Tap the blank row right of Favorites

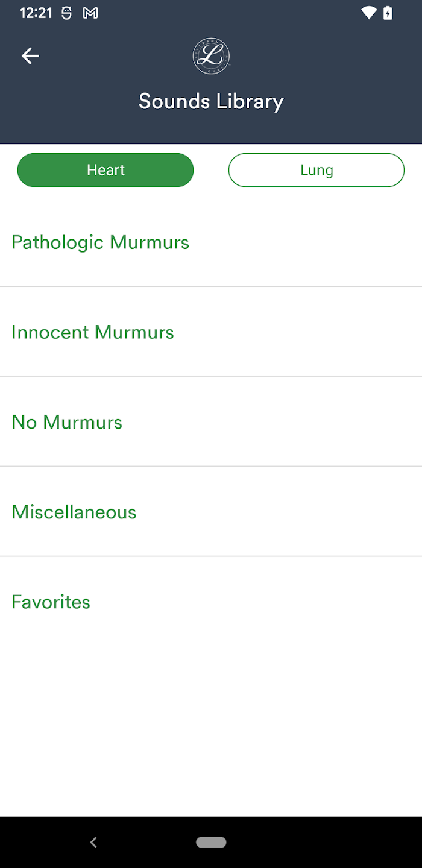click(x=256, y=602)
